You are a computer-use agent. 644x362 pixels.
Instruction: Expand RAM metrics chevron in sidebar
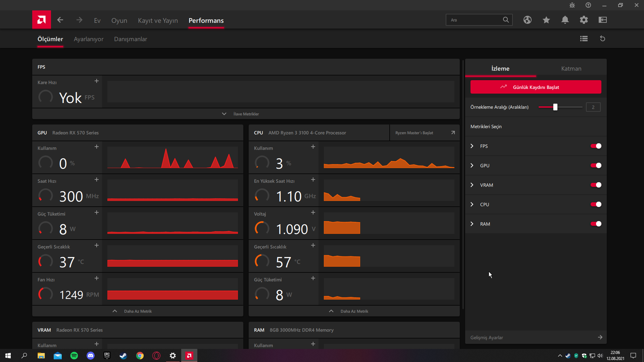[x=472, y=224]
